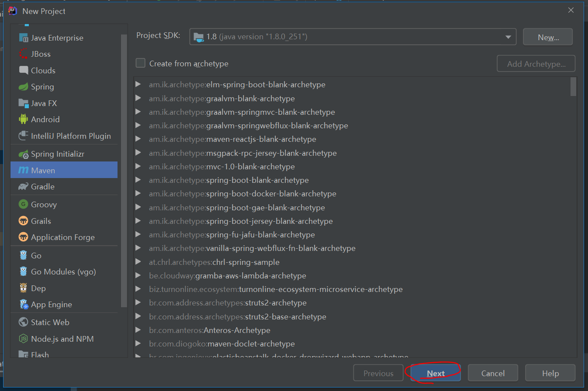Click the Groovy G icon
The width and height of the screenshot is (588, 391).
[x=24, y=204]
